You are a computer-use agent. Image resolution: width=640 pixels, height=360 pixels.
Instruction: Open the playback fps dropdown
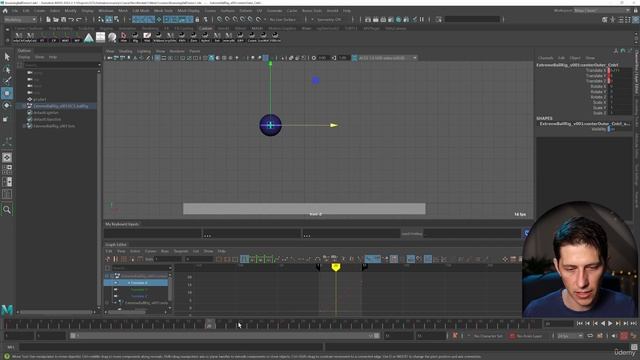tap(570, 336)
